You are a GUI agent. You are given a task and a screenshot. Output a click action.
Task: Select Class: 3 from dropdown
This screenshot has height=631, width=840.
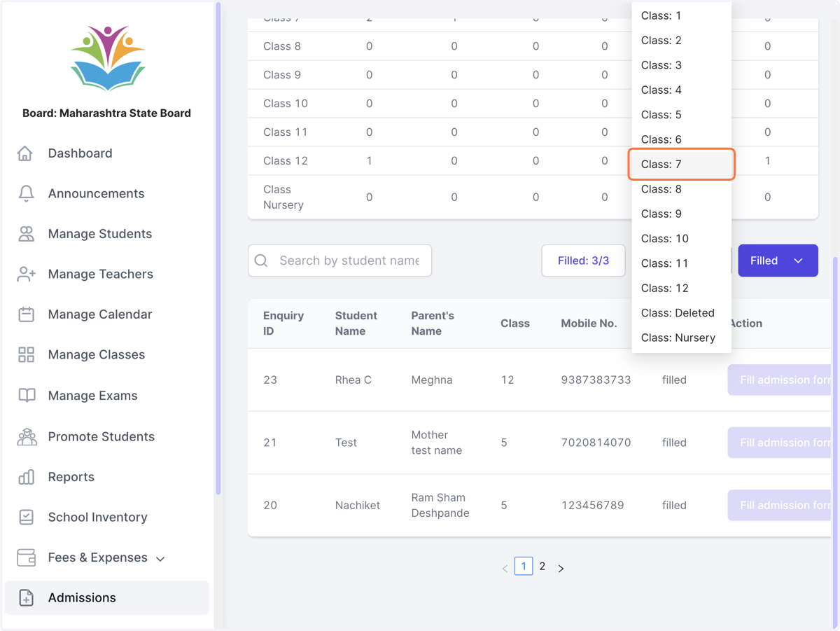(681, 65)
